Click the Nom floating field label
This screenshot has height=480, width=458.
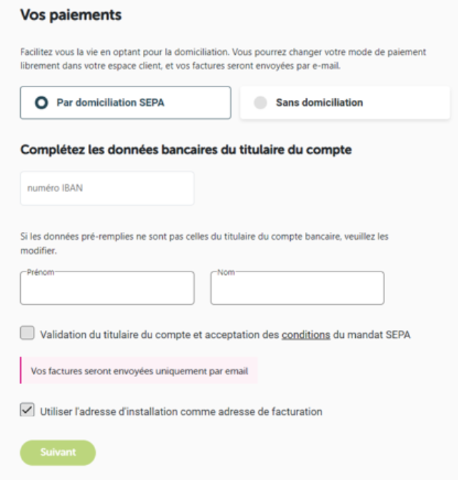pyautogui.click(x=226, y=272)
